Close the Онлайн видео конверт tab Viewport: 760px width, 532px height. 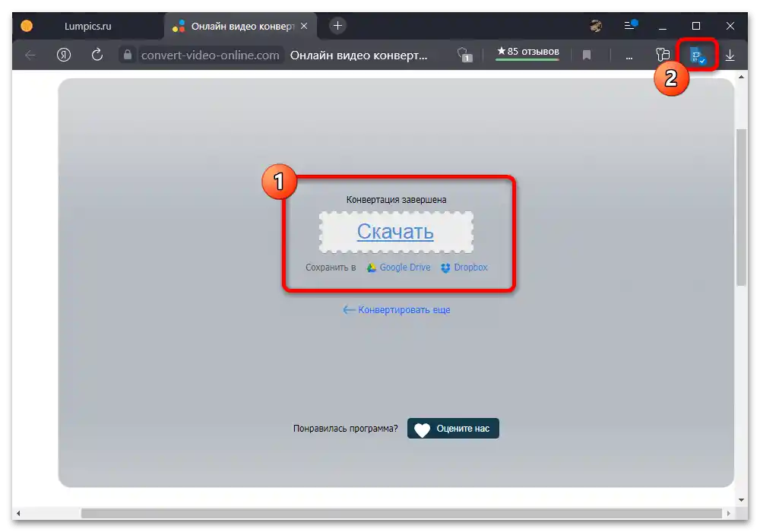click(x=304, y=26)
